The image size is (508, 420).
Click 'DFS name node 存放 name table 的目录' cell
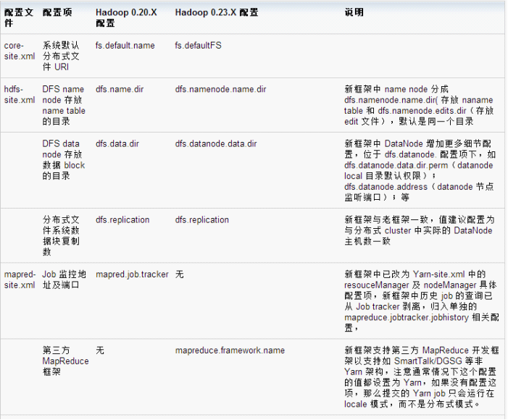(x=64, y=105)
